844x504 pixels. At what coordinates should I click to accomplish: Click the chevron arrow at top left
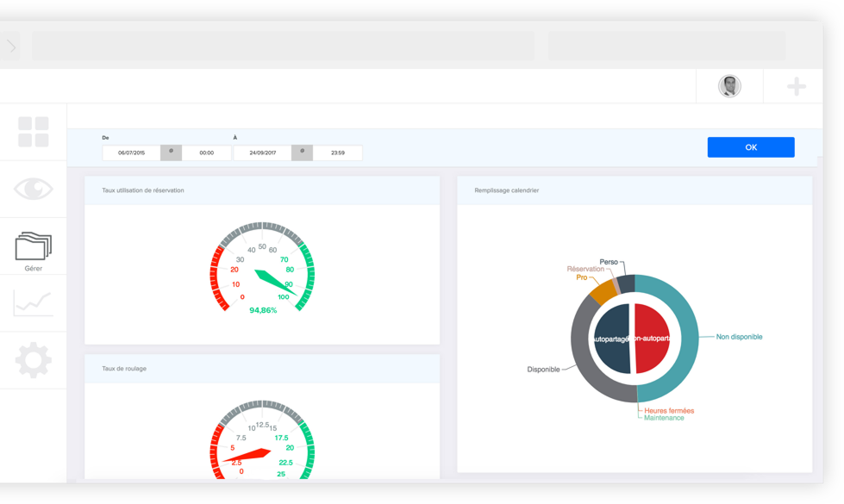[x=12, y=47]
